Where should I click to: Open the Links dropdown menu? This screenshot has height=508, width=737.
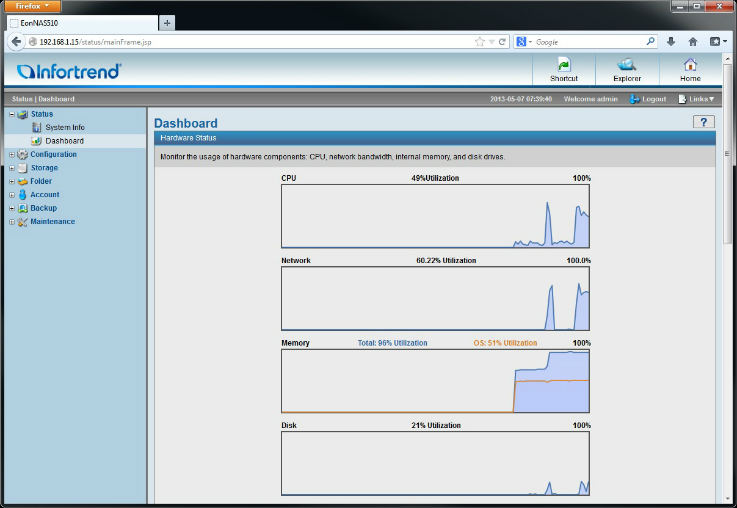coord(701,99)
